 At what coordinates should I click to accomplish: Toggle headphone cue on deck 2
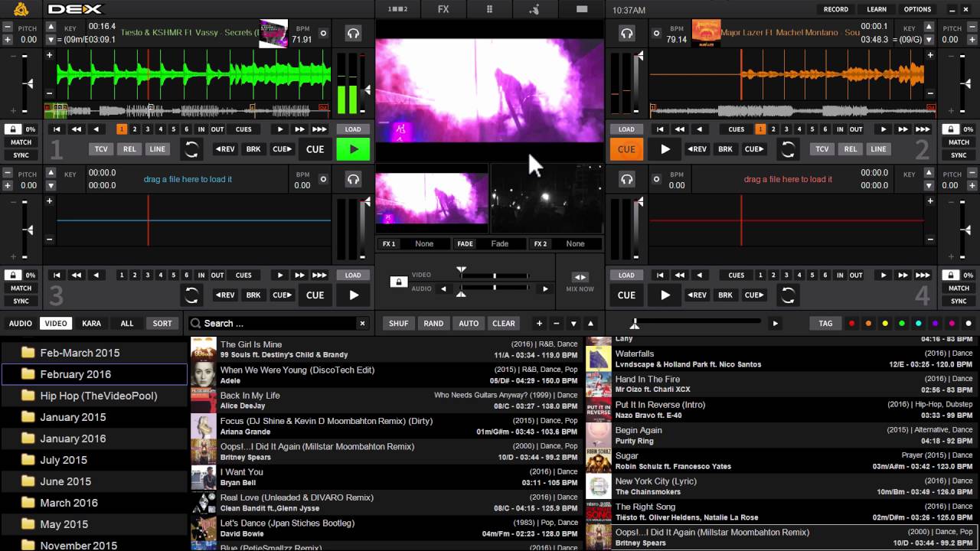point(627,34)
